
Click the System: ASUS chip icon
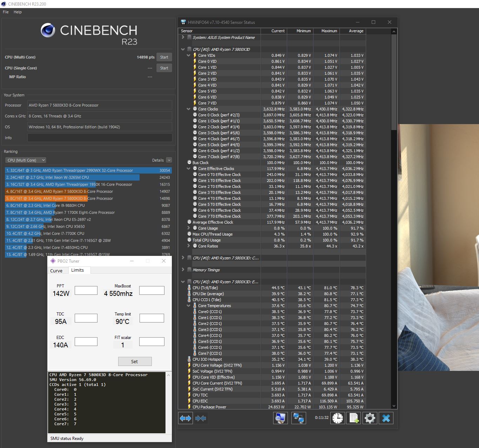coord(189,38)
